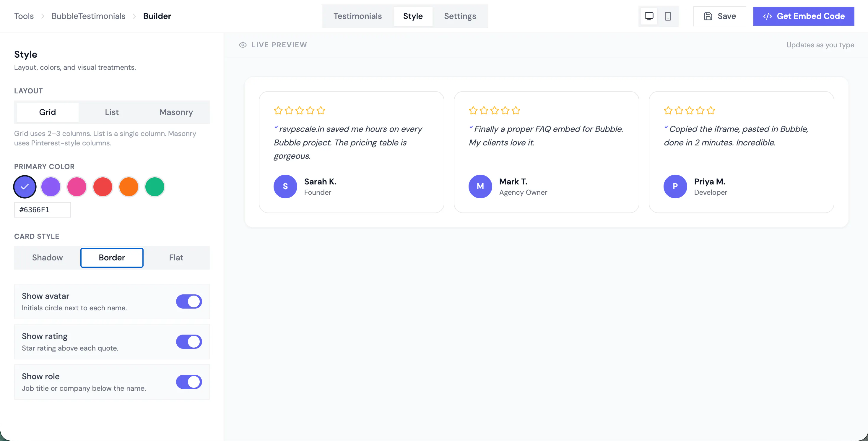Click Priya M.'s avatar circle
The height and width of the screenshot is (441, 868).
[675, 187]
